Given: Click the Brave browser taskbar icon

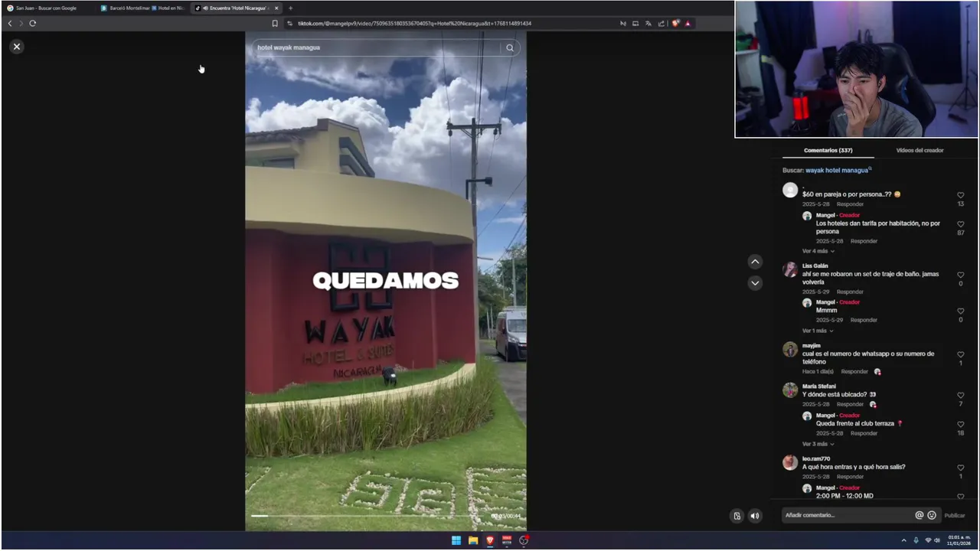Looking at the screenshot, I should 490,540.
